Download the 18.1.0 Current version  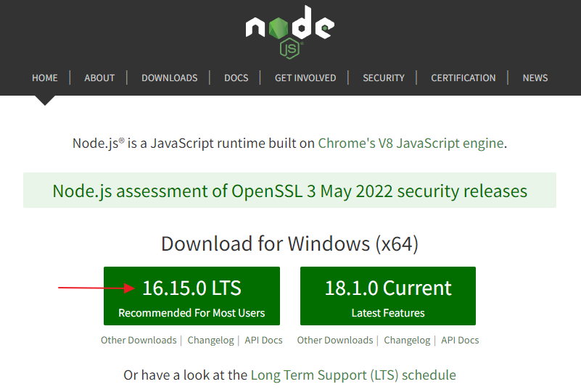click(x=388, y=296)
